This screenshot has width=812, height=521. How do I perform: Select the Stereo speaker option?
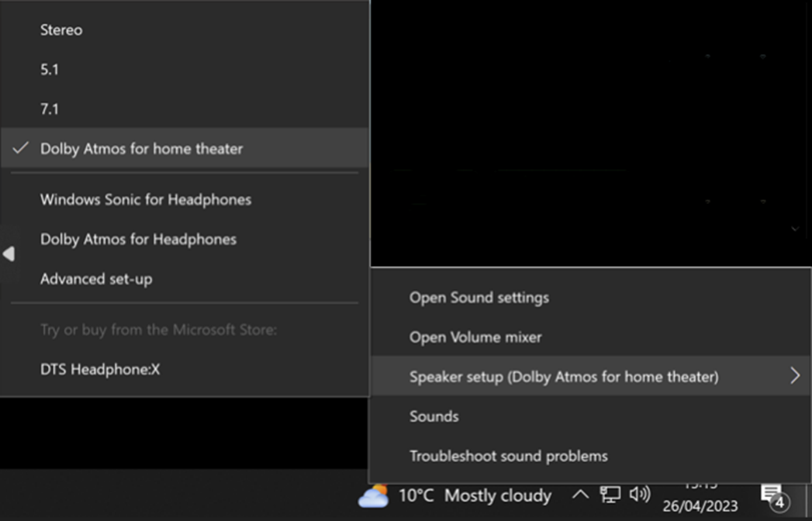[x=61, y=30]
